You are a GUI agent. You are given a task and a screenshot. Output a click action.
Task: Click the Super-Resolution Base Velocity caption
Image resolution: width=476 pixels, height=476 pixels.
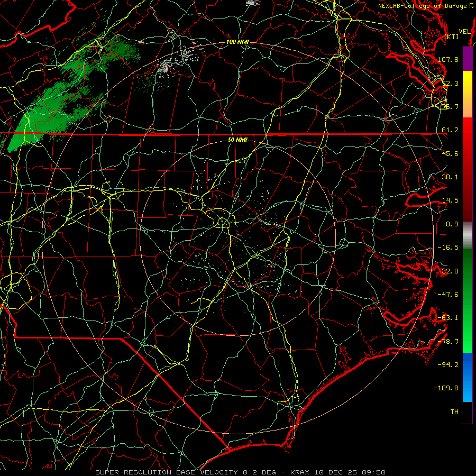click(241, 472)
